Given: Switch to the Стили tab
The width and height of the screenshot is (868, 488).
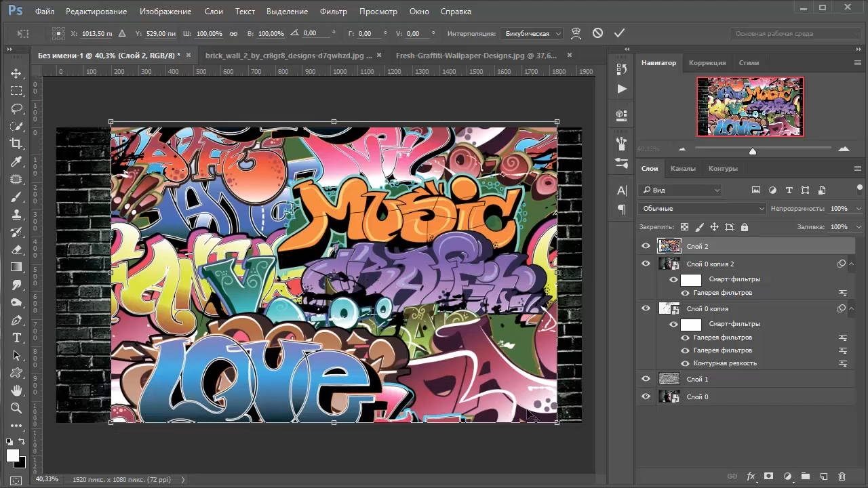Looking at the screenshot, I should [749, 62].
